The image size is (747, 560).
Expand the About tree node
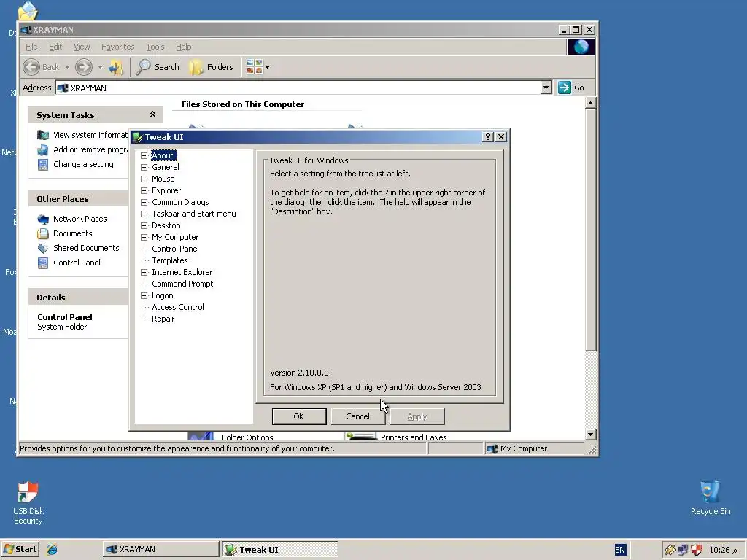tap(144, 156)
